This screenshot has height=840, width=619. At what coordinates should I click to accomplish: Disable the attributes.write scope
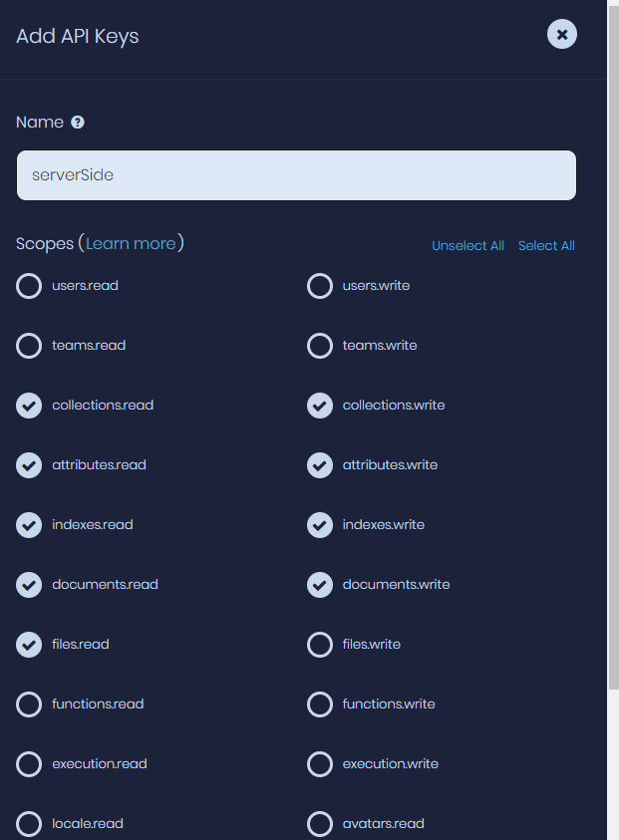[x=320, y=465]
